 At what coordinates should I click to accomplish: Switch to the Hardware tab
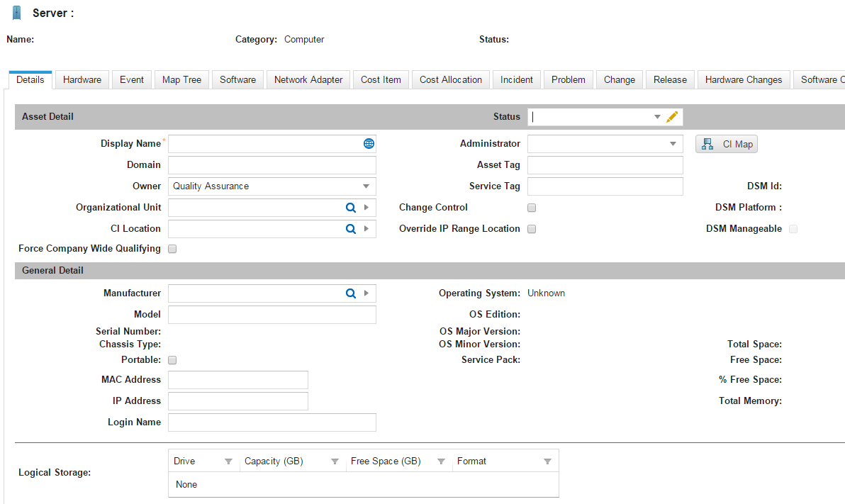pos(82,79)
